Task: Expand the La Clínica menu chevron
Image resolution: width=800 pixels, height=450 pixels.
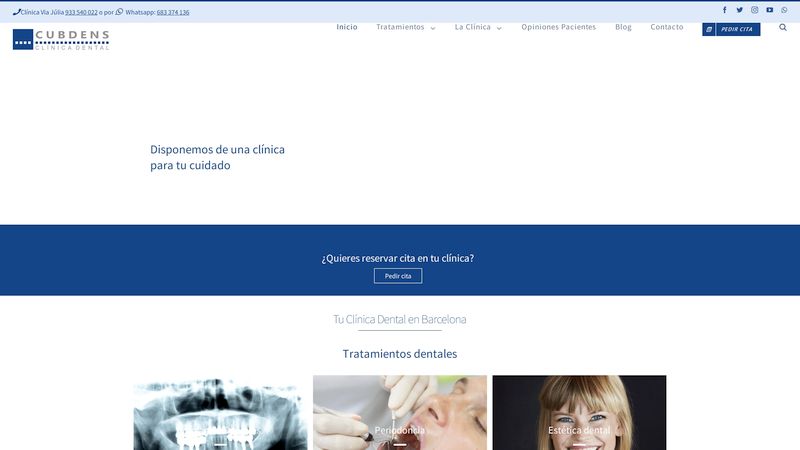Action: point(499,28)
